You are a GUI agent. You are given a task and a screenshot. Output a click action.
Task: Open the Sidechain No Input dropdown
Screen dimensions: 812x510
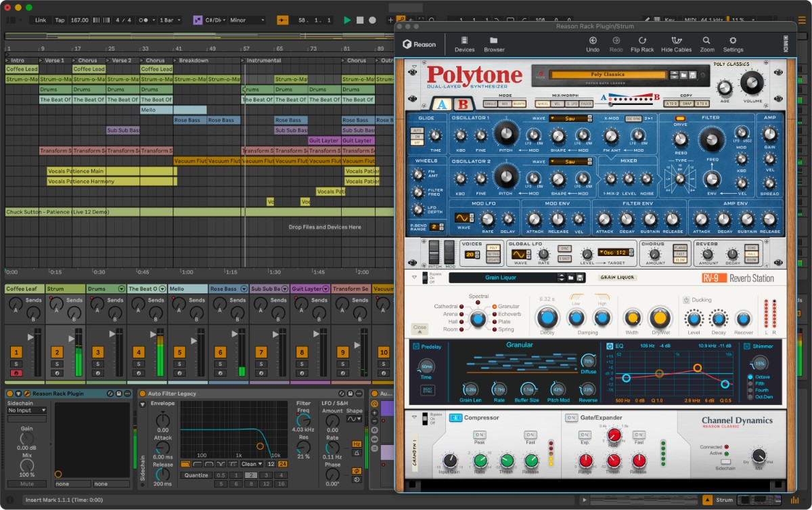pyautogui.click(x=27, y=410)
